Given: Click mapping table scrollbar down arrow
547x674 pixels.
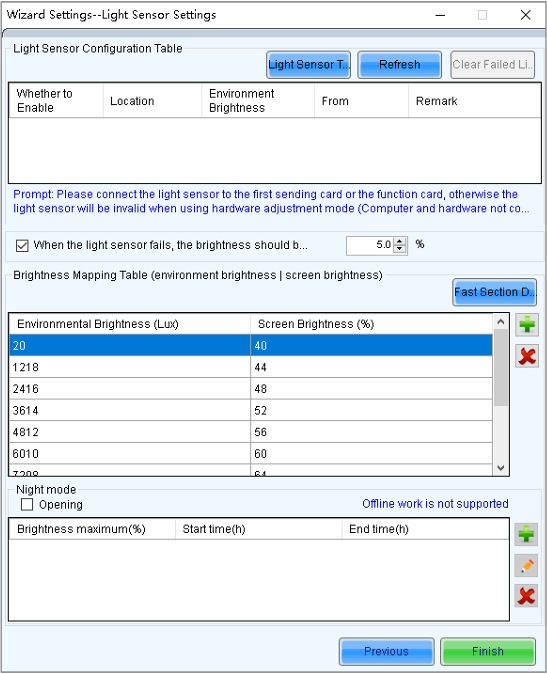Looking at the screenshot, I should coord(501,468).
